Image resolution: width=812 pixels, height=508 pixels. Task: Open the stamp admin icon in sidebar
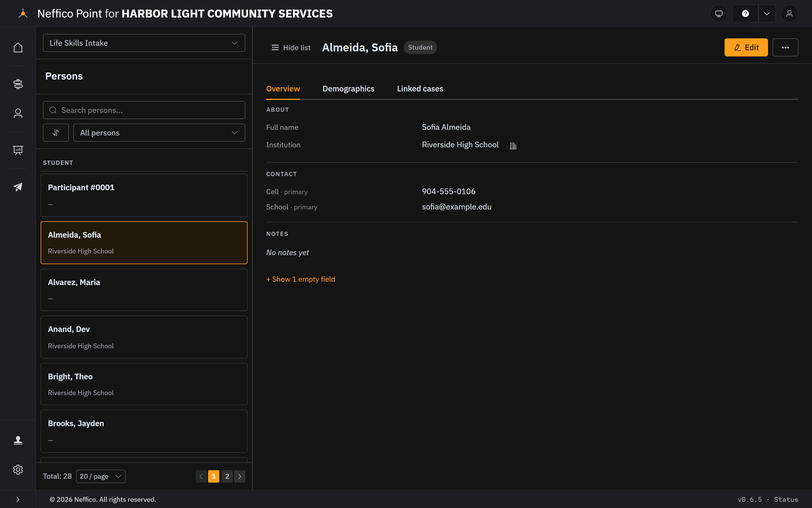(18, 440)
